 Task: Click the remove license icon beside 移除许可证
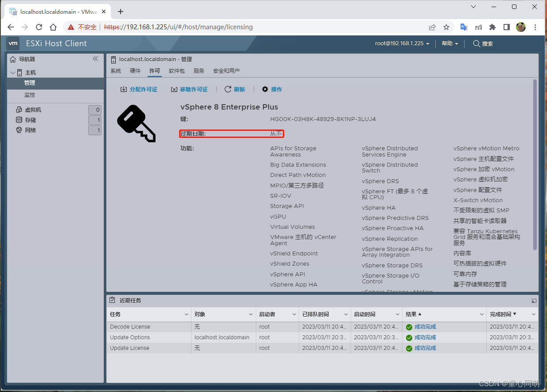click(x=174, y=89)
